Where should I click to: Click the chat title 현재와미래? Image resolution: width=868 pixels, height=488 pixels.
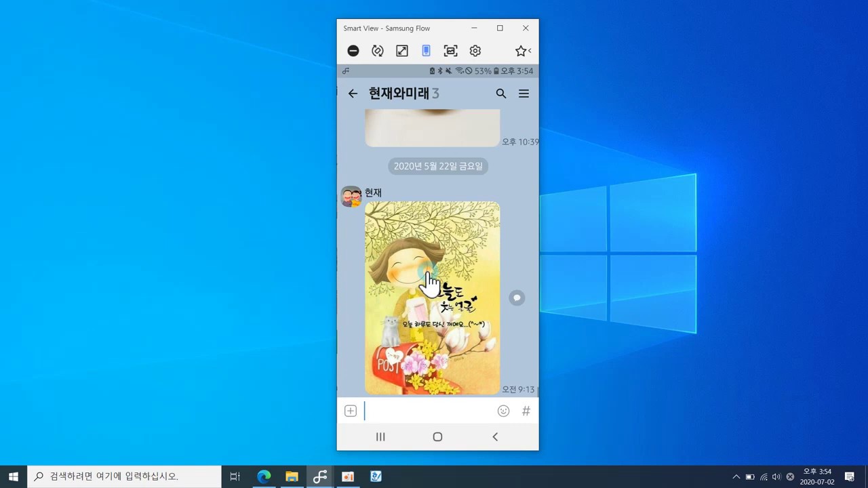(x=399, y=94)
